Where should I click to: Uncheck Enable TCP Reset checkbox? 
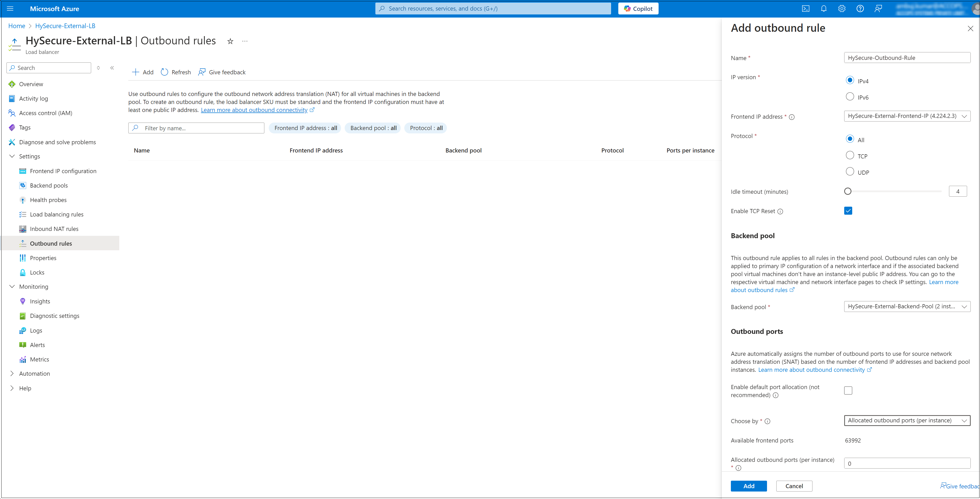pyautogui.click(x=848, y=211)
